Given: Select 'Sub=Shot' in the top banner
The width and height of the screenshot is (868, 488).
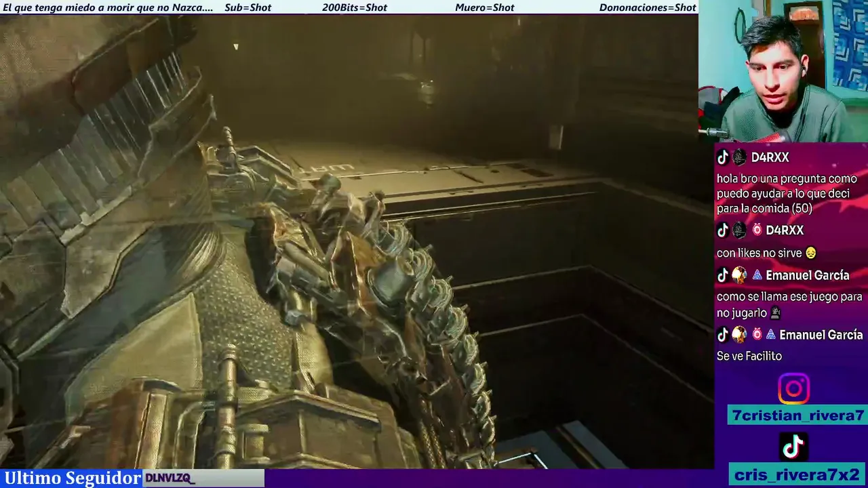Looking at the screenshot, I should pyautogui.click(x=248, y=7).
